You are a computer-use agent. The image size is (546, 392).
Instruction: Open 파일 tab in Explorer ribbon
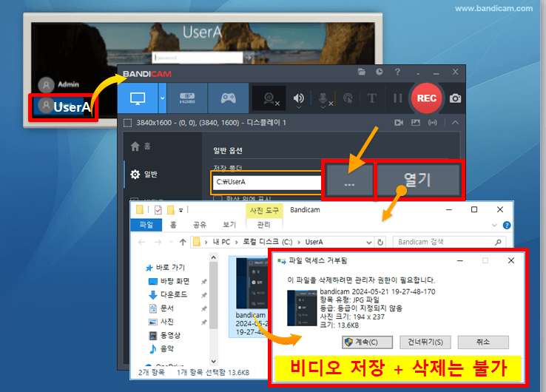click(146, 225)
